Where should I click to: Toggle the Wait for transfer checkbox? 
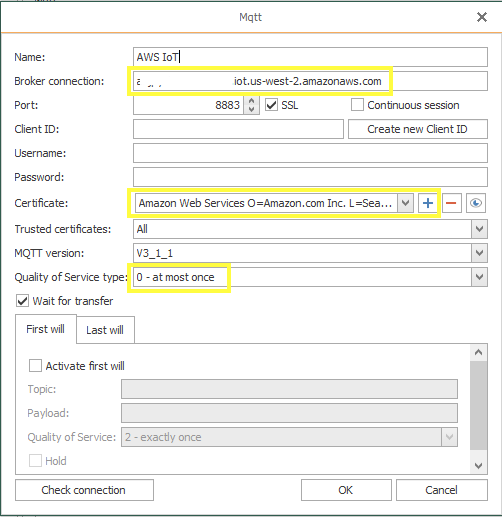22,301
